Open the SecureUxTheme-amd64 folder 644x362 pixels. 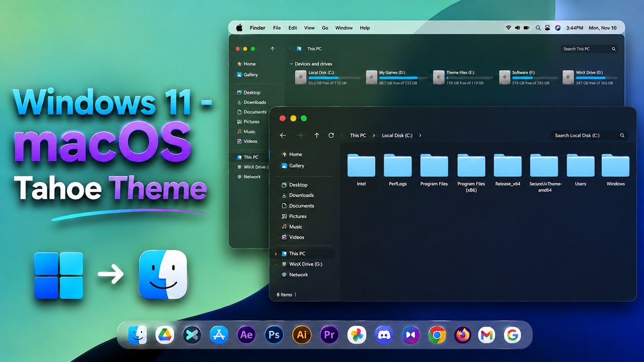click(x=545, y=173)
